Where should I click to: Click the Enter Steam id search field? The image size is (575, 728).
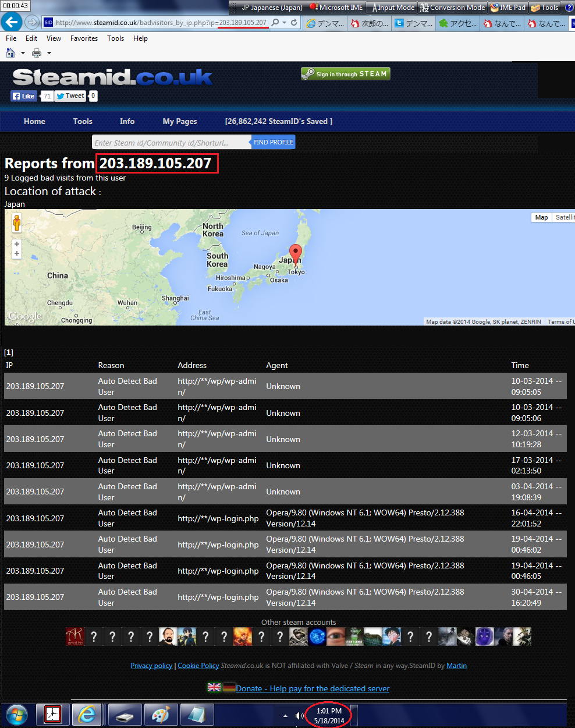coord(172,142)
